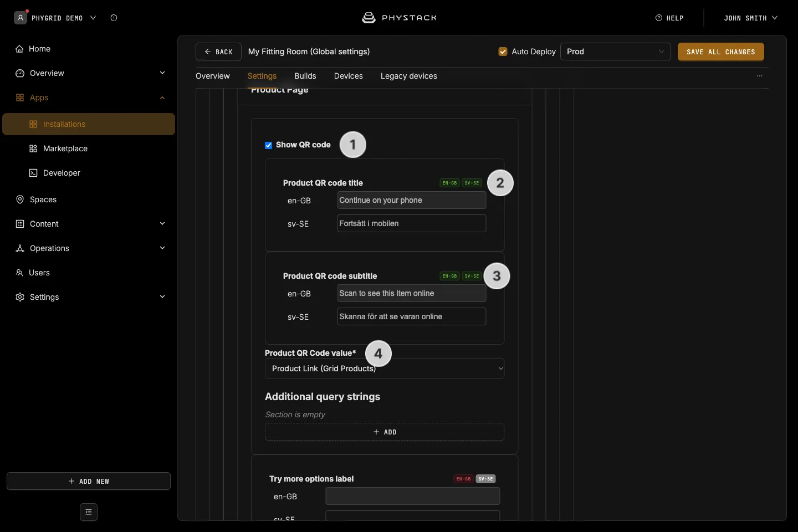Image resolution: width=798 pixels, height=532 pixels.
Task: Click the Content list icon
Action: [20, 224]
